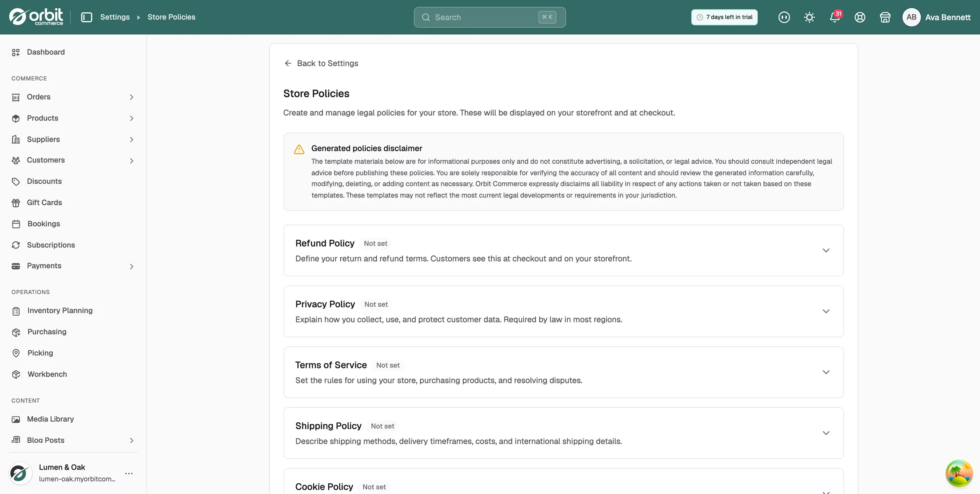Open the Picking menu item
Screen dimensions: 980x494
point(73,353)
